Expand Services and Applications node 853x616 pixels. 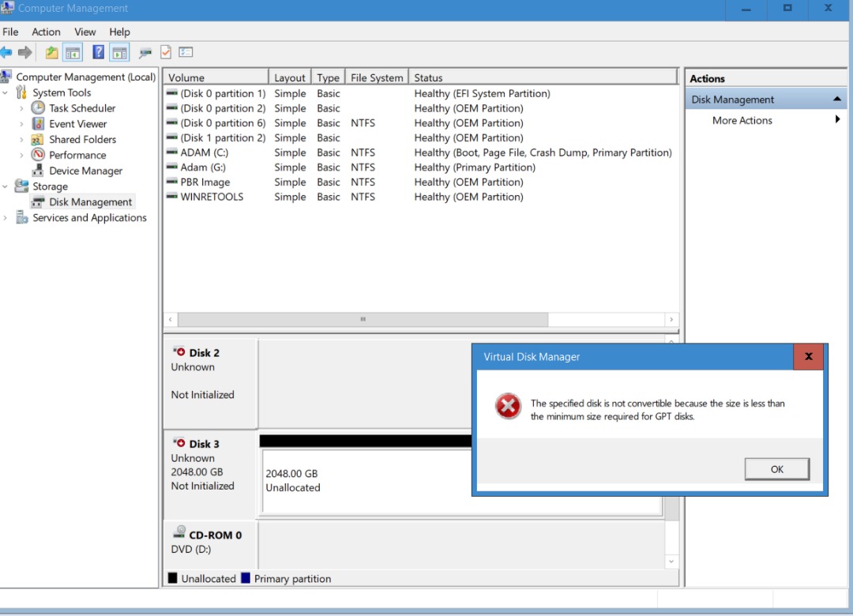point(6,218)
